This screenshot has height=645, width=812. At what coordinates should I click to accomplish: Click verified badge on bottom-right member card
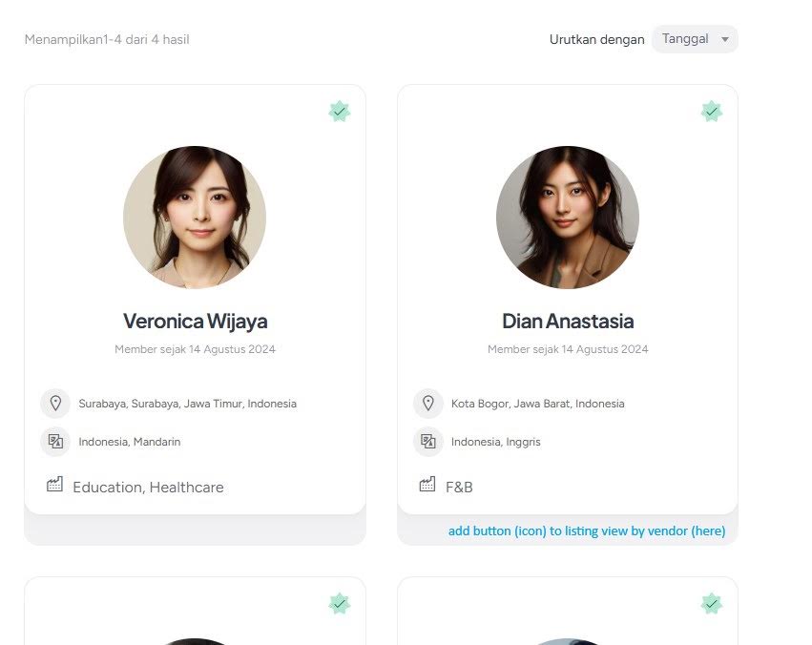(712, 604)
